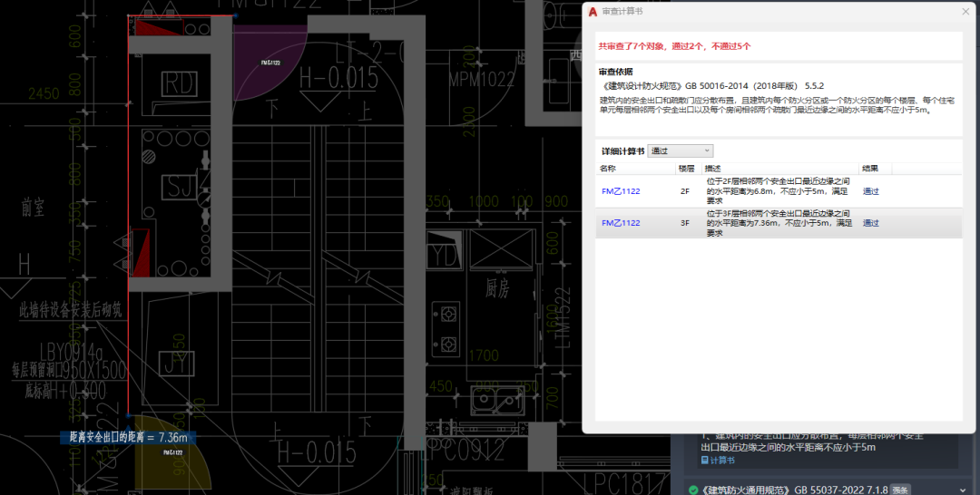980x495 pixels.
Task: Open the FM乙1122 link in the 2F row
Action: coord(621,191)
